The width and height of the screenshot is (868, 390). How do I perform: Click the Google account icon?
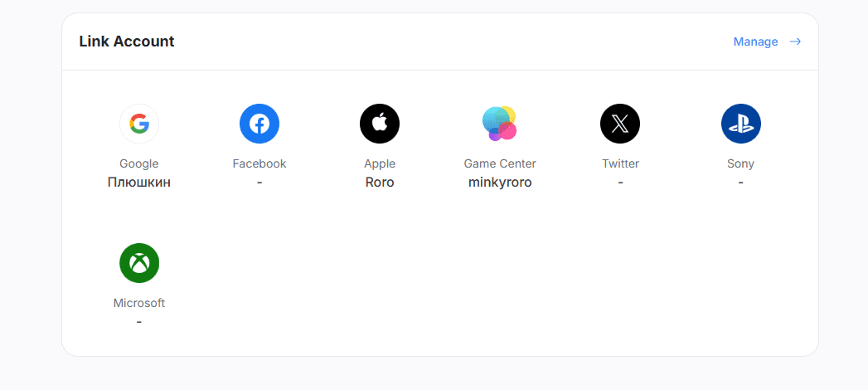[139, 124]
